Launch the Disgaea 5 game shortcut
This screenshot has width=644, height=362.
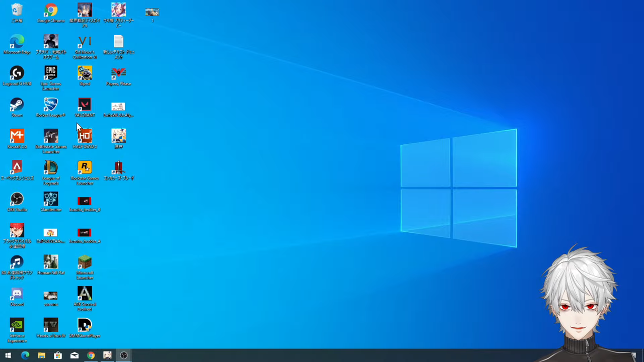tap(85, 16)
